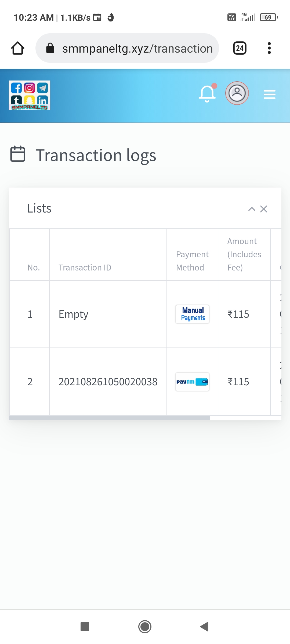This screenshot has height=644, width=290.
Task: Click the Payment Method column header
Action: [x=192, y=261]
